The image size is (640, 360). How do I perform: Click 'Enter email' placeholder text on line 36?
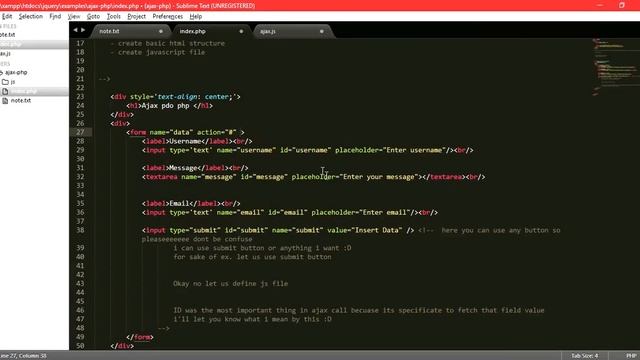384,212
